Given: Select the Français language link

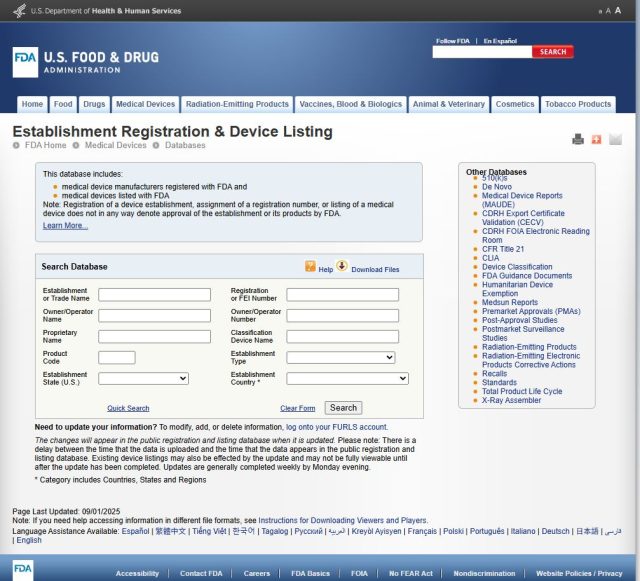Looking at the screenshot, I should (422, 531).
